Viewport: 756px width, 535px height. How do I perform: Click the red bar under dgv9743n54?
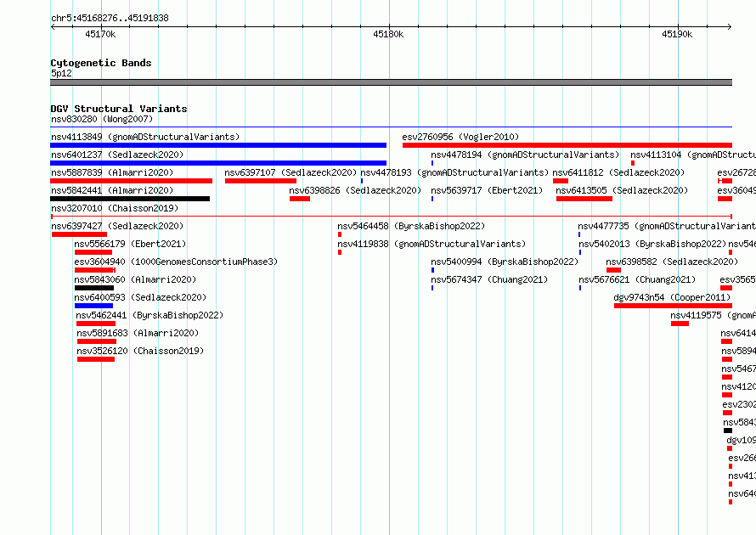point(673,306)
